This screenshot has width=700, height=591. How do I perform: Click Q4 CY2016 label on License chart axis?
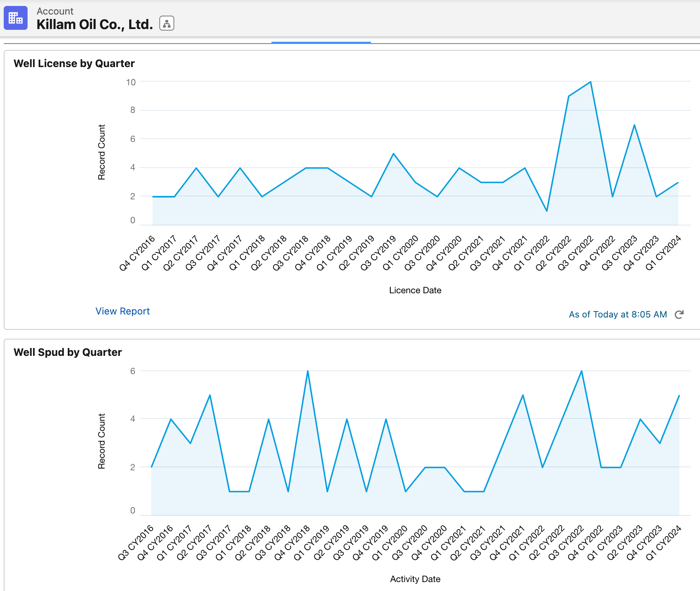(x=137, y=253)
